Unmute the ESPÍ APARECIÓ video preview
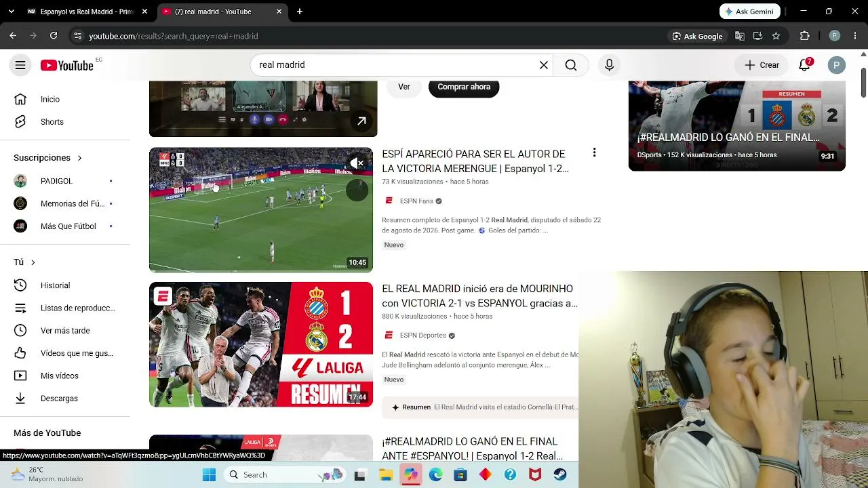 tap(357, 163)
